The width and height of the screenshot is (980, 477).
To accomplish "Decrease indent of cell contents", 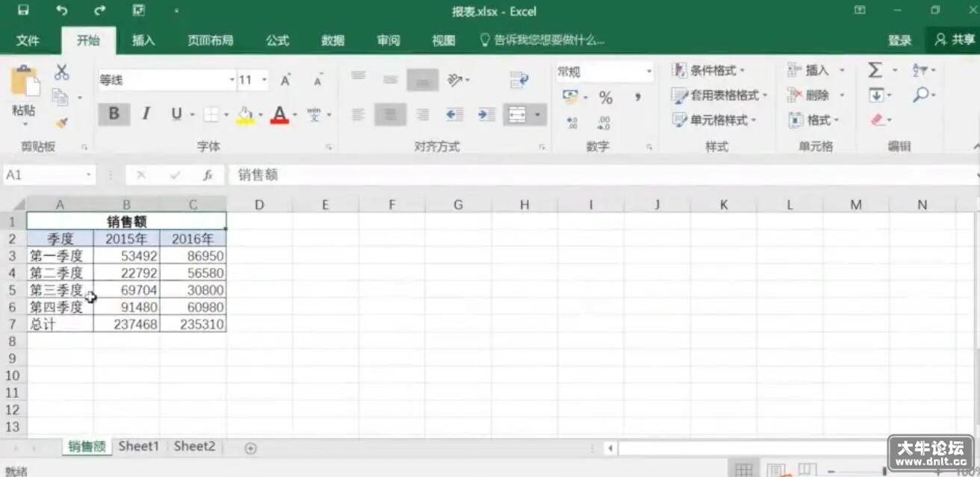I will click(x=454, y=114).
